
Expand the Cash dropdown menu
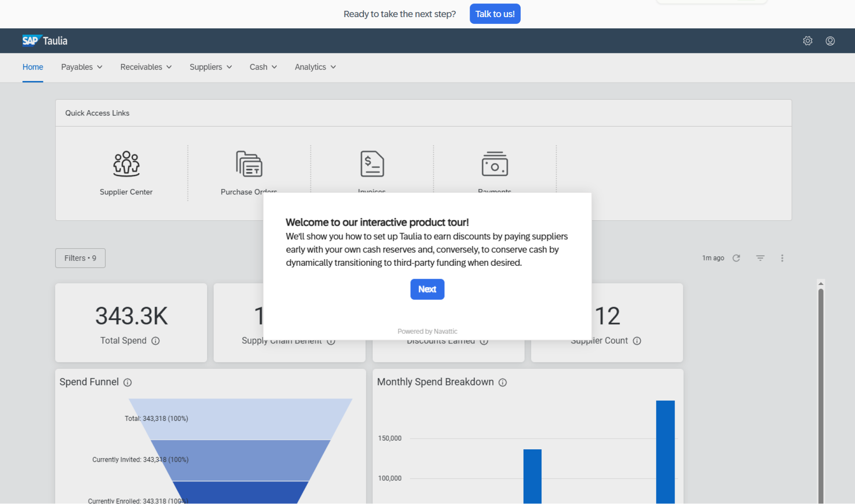click(x=263, y=67)
